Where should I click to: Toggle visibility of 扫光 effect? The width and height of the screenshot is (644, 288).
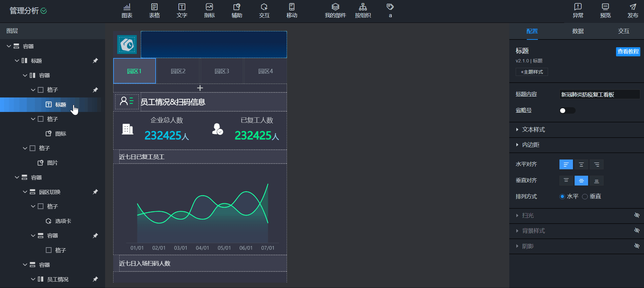pos(637,215)
